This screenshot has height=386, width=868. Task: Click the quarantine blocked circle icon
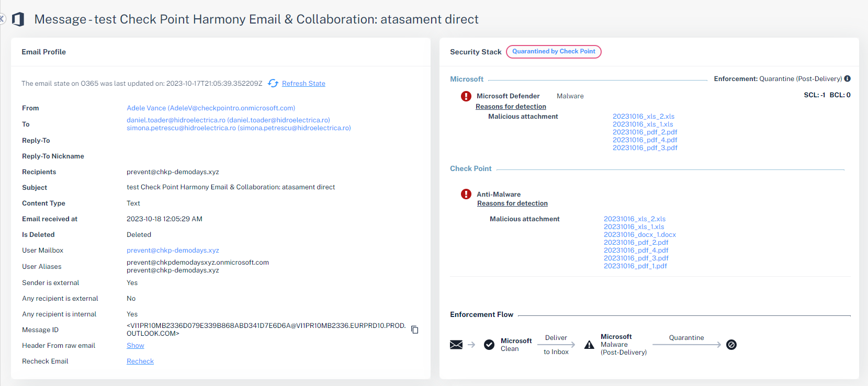(731, 344)
